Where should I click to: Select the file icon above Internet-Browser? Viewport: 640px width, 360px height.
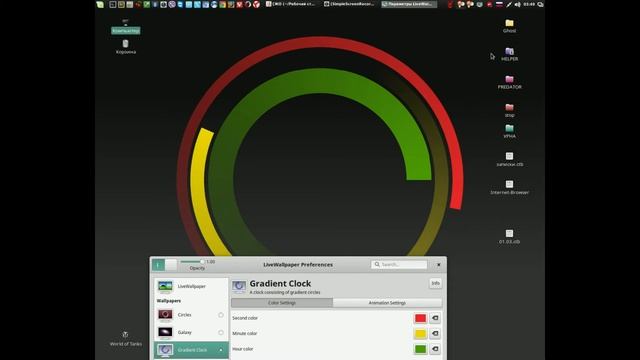point(509,159)
